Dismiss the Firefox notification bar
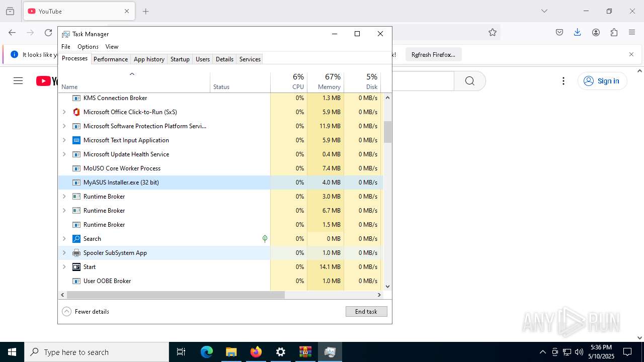Image resolution: width=644 pixels, height=362 pixels. click(x=631, y=54)
